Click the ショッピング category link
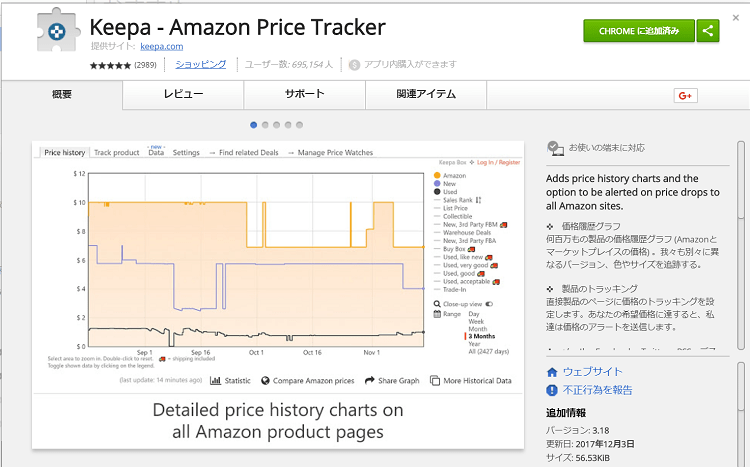This screenshot has height=467, width=750. point(200,64)
